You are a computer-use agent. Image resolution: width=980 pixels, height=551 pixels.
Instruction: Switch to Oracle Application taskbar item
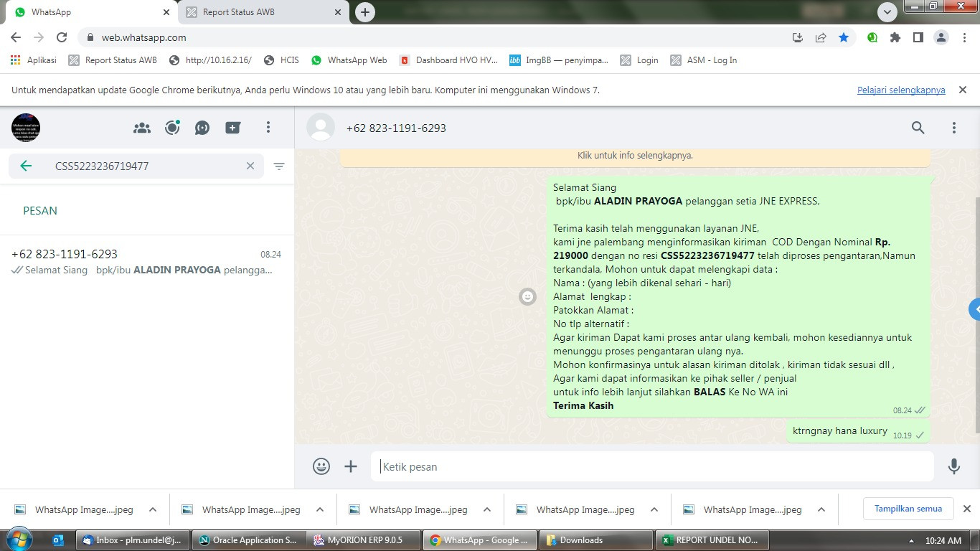point(248,540)
